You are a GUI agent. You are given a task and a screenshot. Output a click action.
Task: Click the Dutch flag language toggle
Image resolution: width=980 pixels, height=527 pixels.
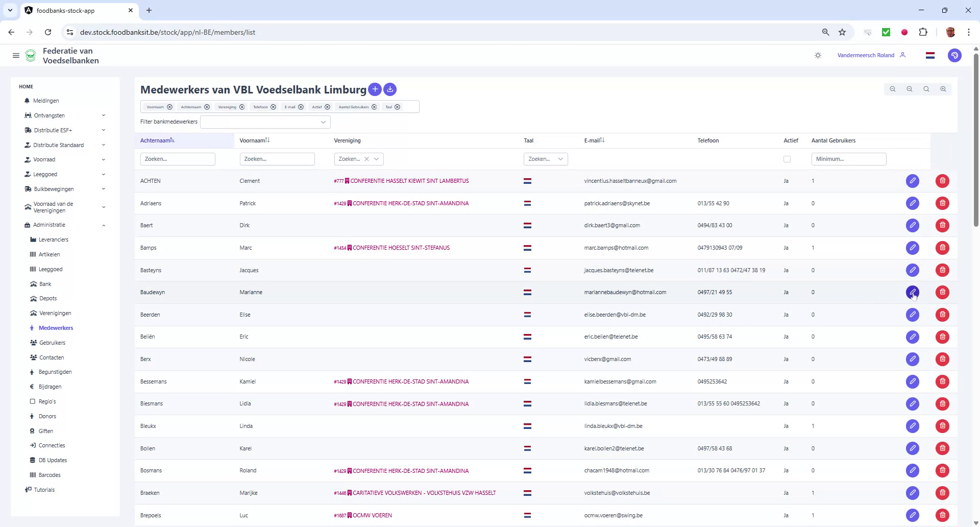pyautogui.click(x=930, y=55)
